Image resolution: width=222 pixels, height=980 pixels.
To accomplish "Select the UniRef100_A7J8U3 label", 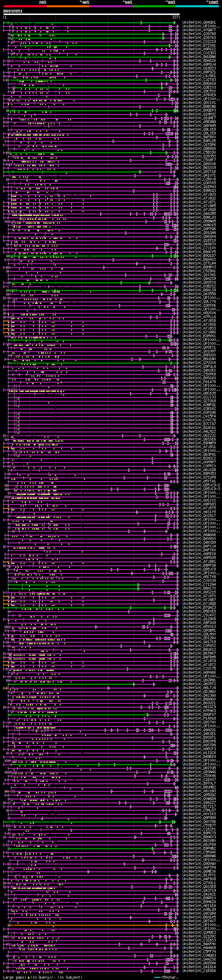I will 199,194.
